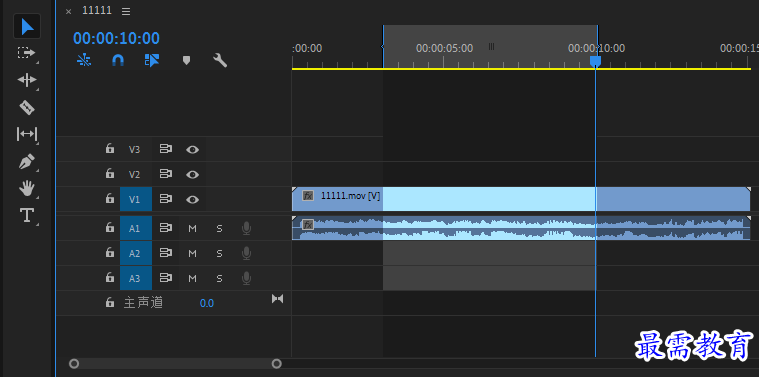Toggle A3 track targeting

pyautogui.click(x=136, y=278)
